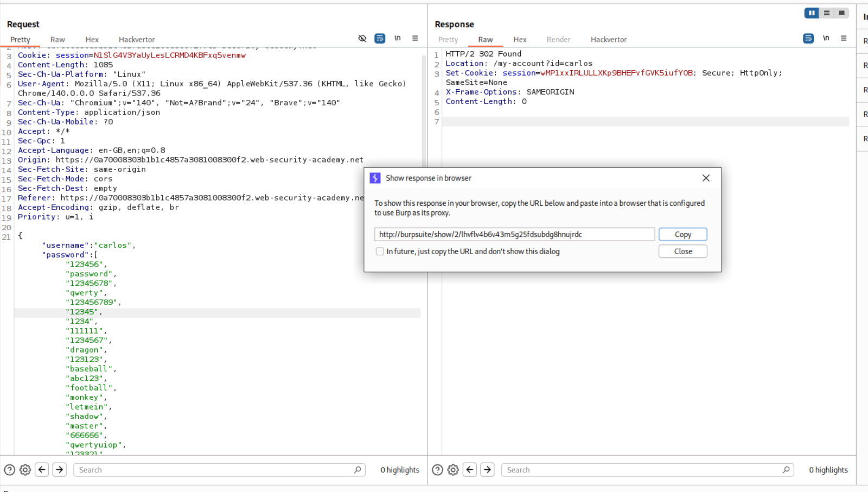The image size is (868, 492).
Task: Click the Response search input field
Action: (643, 470)
